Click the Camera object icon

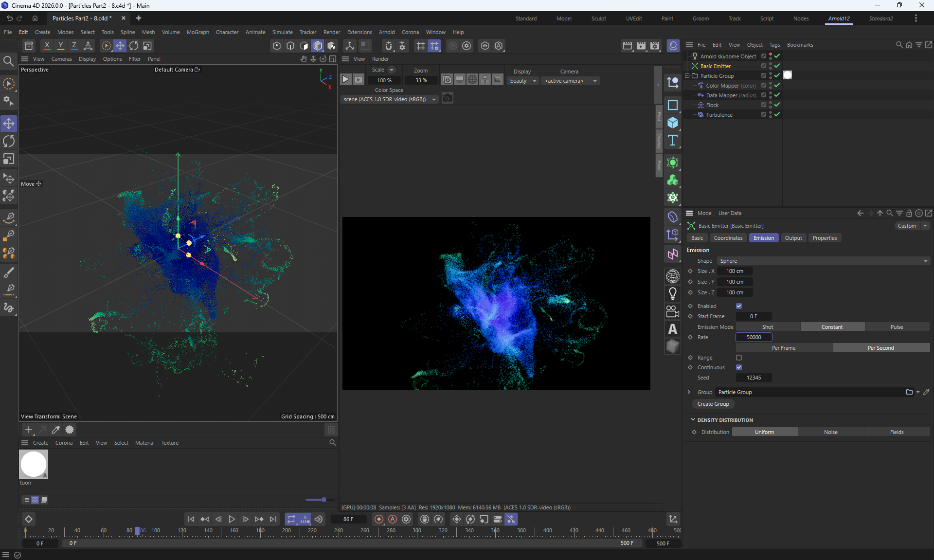tap(673, 311)
